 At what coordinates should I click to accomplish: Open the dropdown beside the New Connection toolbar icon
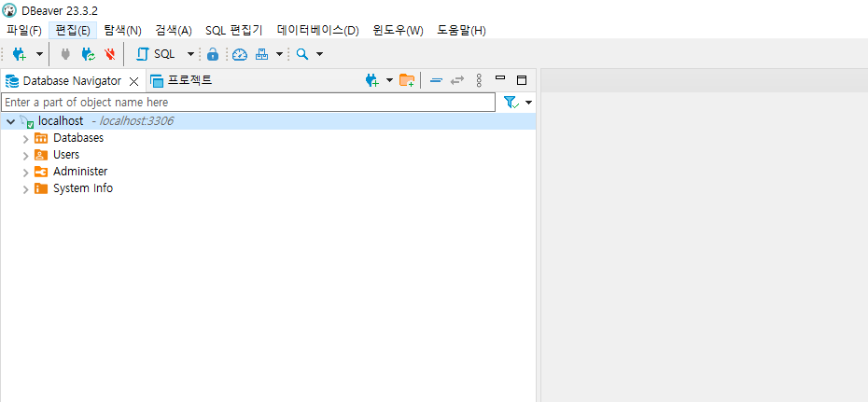[x=39, y=54]
